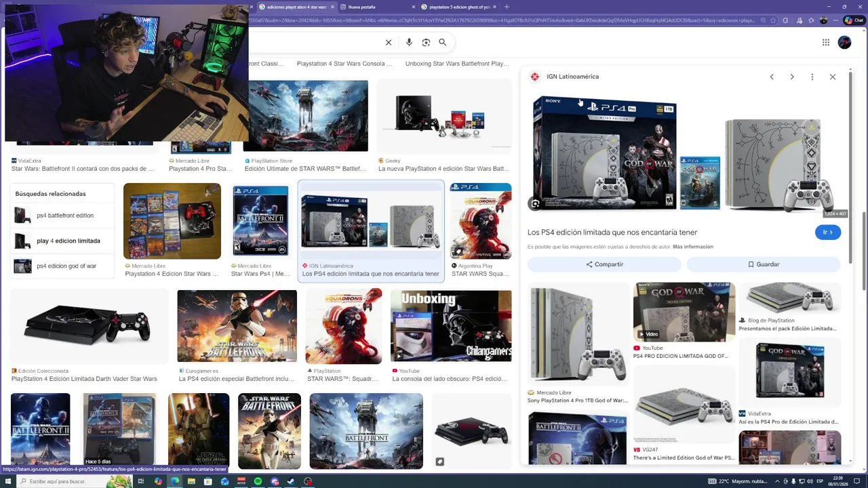Image resolution: width=868 pixels, height=488 pixels.
Task: Open the Google apps grid
Action: [x=826, y=42]
